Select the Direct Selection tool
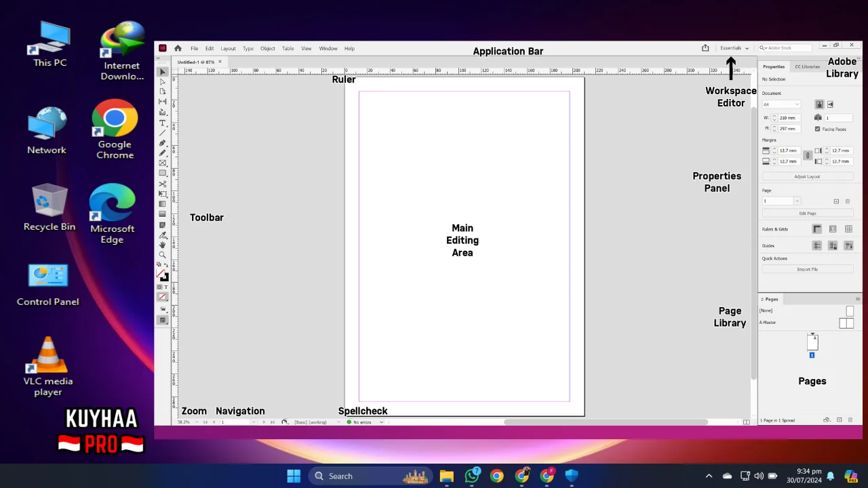This screenshot has width=868, height=488. click(x=163, y=81)
